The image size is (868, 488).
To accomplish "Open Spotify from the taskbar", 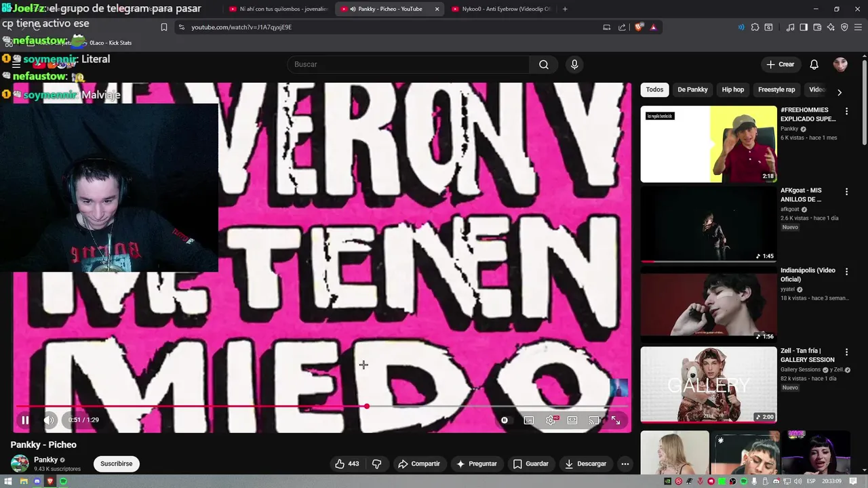I will 63,481.
